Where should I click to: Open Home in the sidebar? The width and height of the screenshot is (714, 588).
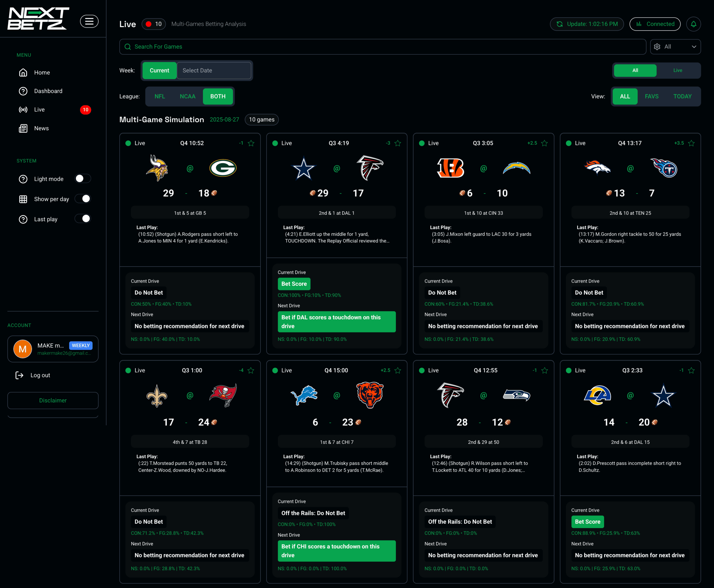(x=42, y=73)
